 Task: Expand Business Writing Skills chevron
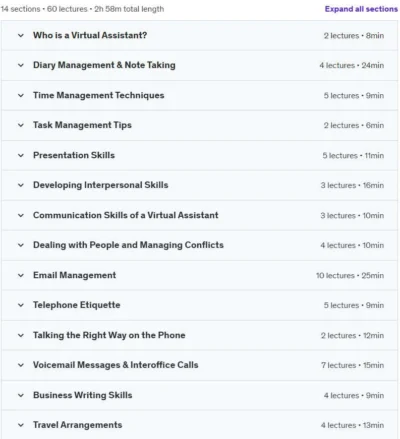click(x=21, y=395)
